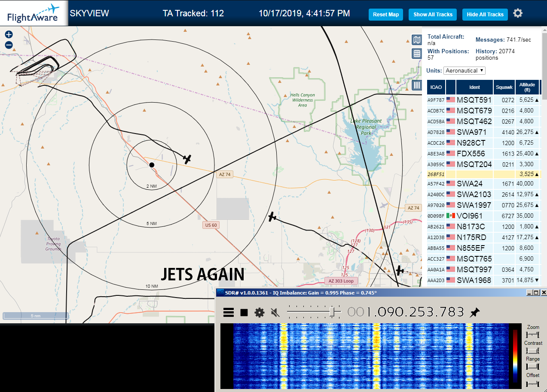Click Toyota Proving Grounds label
Viewport: 547px width, 392px height.
pyautogui.click(x=54, y=244)
